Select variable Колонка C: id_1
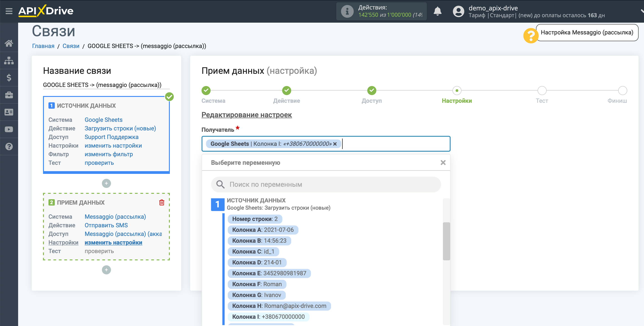Image resolution: width=644 pixels, height=326 pixels. (x=253, y=252)
